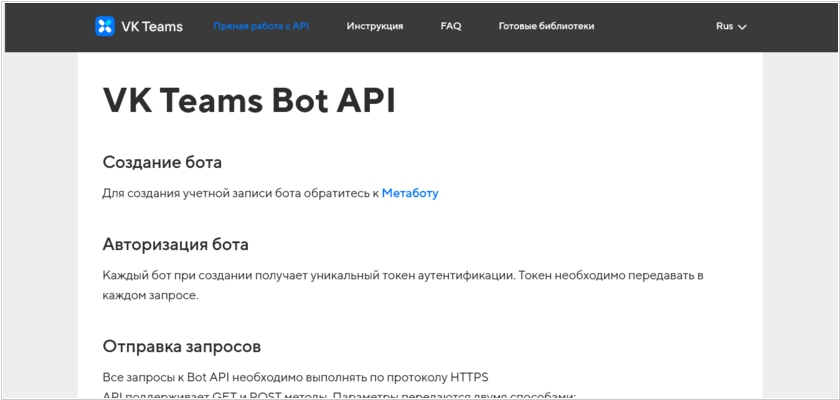Click the Отправка запросов heading
This screenshot has width=840, height=400.
[182, 346]
